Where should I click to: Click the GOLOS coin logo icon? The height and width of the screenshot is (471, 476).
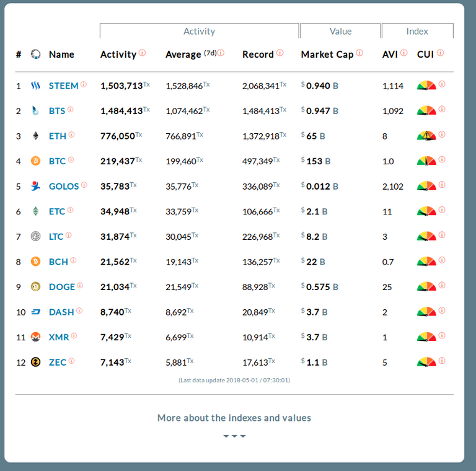[x=35, y=186]
